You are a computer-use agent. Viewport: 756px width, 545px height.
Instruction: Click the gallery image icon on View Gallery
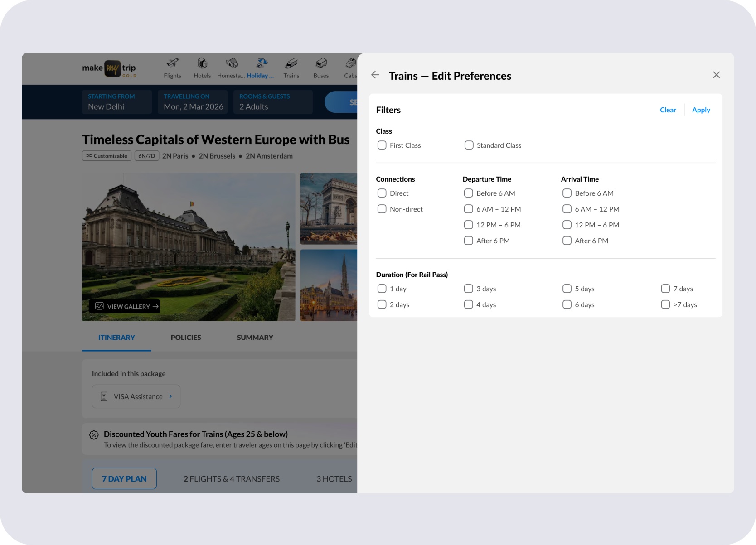(x=99, y=306)
